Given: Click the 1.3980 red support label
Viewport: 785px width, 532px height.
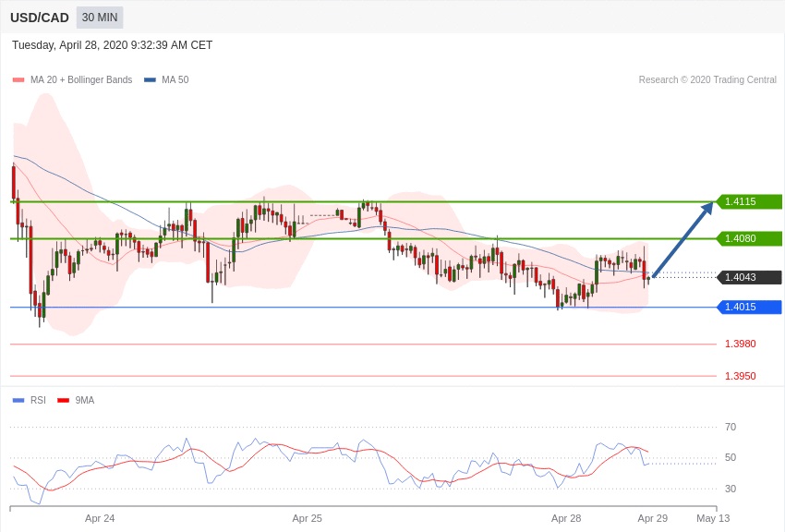Looking at the screenshot, I should click(x=740, y=344).
